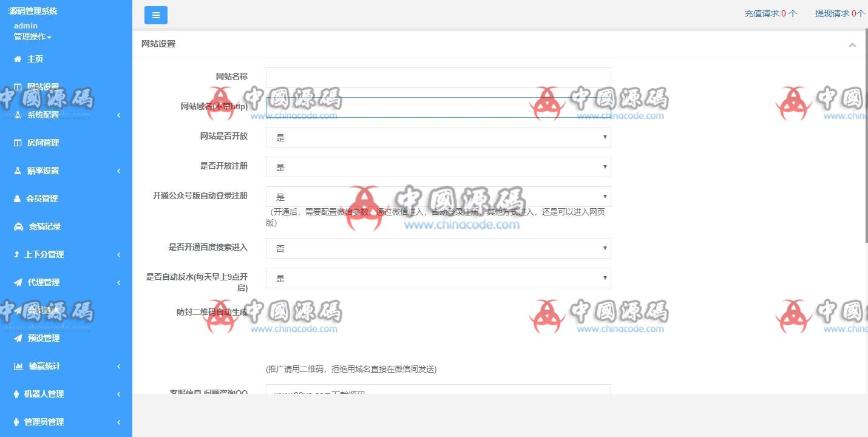This screenshot has height=437, width=868.
Task: Click the 预设管理 paper-plane icon
Action: click(18, 338)
